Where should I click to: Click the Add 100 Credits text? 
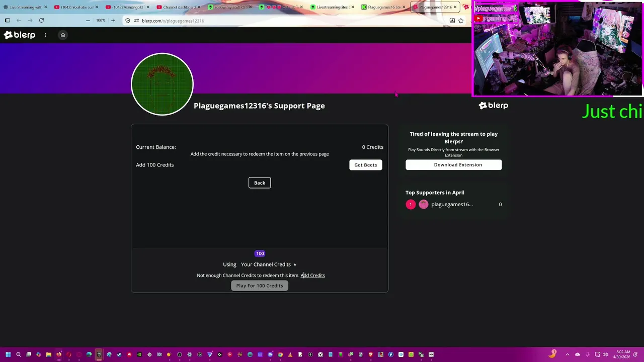[x=155, y=165]
